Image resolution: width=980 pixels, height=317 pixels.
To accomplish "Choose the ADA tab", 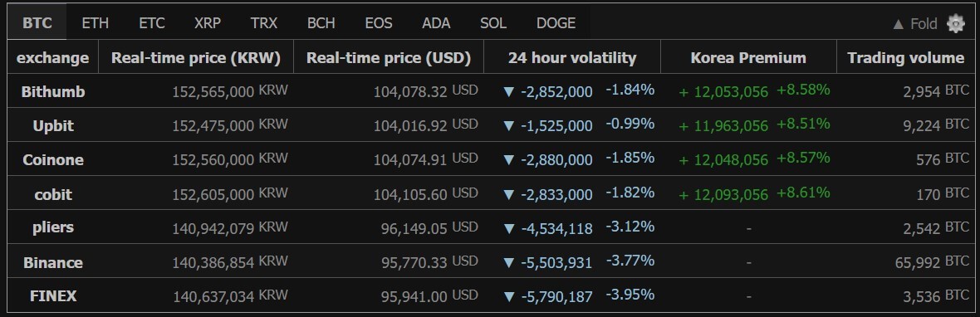I will point(436,23).
